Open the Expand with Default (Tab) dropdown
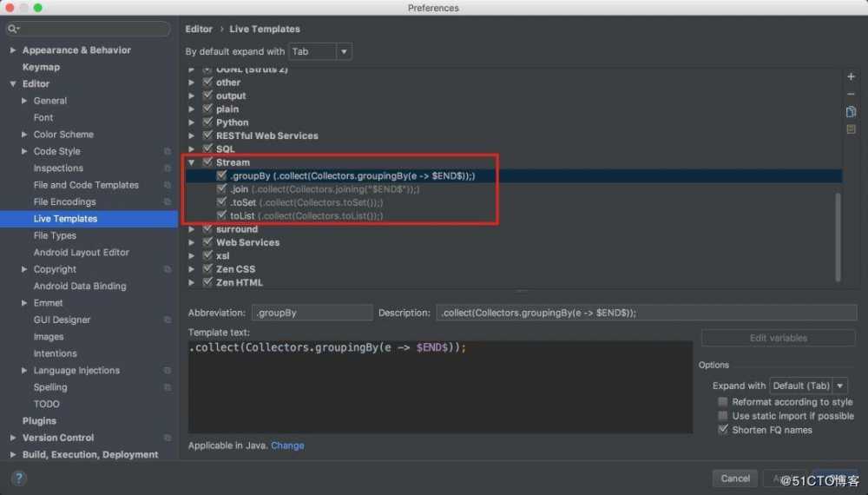Image resolution: width=868 pixels, height=495 pixels. tap(808, 386)
